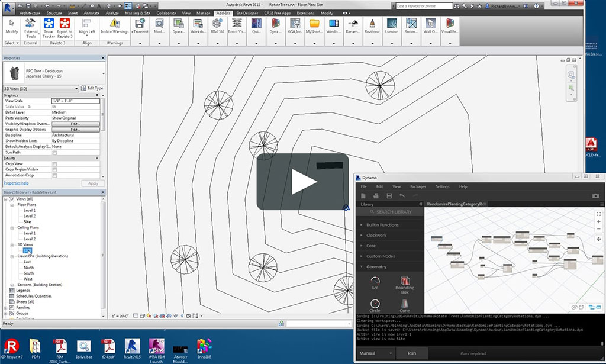Click Dynamo's New file icon
The image size is (606, 364).
(x=363, y=196)
